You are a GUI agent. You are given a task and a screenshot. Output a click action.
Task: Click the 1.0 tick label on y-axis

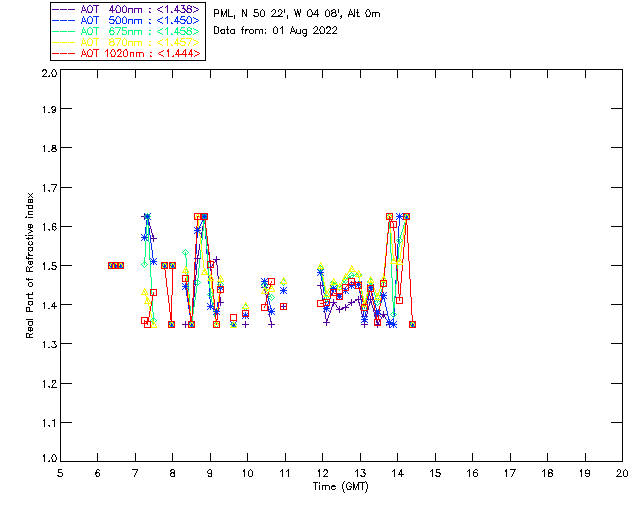click(48, 460)
